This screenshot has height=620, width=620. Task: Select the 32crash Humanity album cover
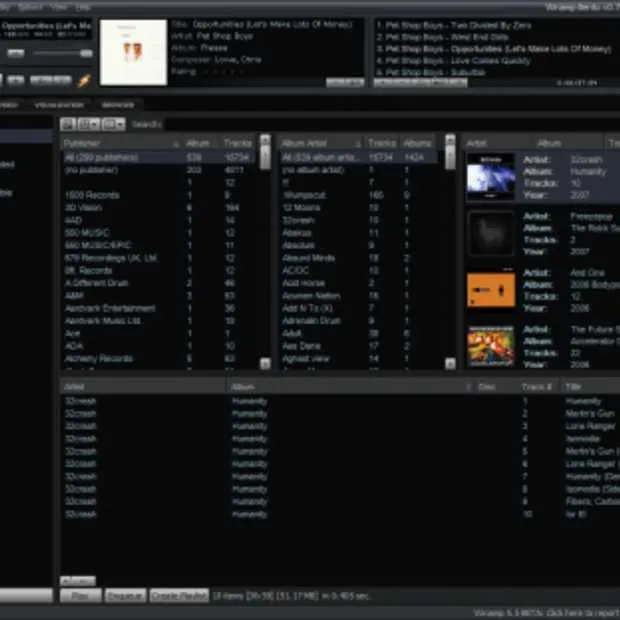pyautogui.click(x=491, y=177)
